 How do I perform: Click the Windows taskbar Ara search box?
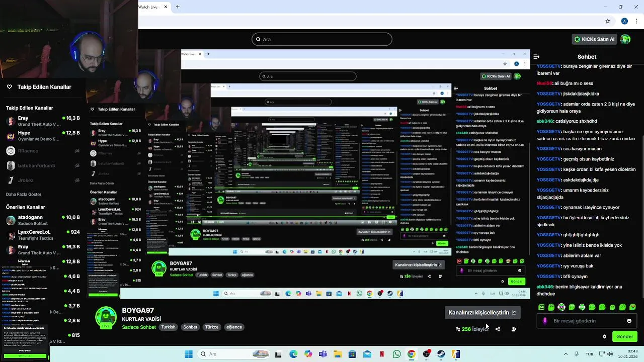point(233,354)
